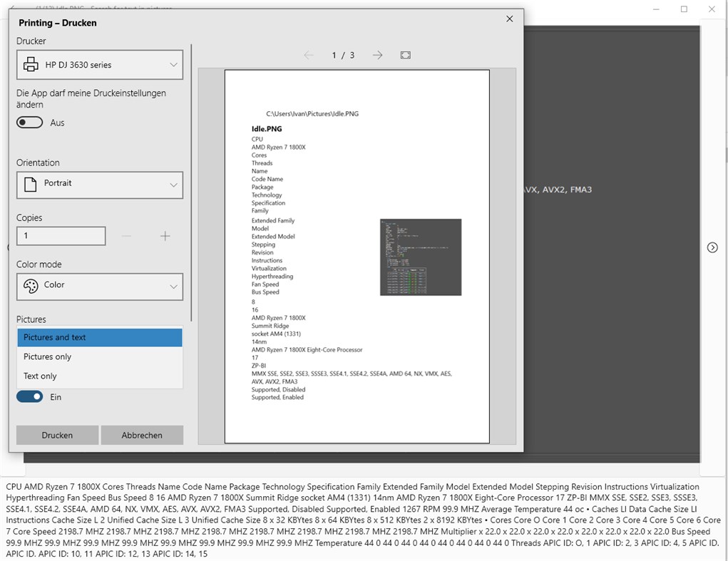
Task: Click the Drucken button
Action: coord(57,435)
